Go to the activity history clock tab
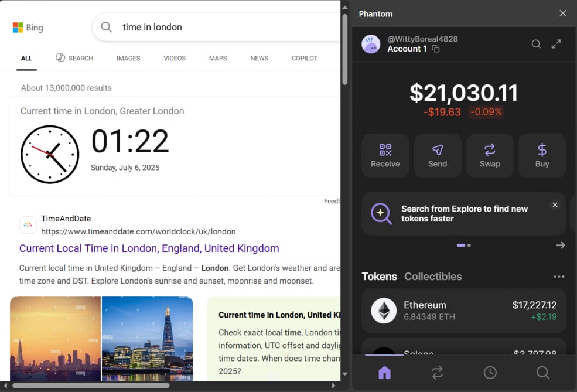577x392 pixels. pyautogui.click(x=490, y=372)
